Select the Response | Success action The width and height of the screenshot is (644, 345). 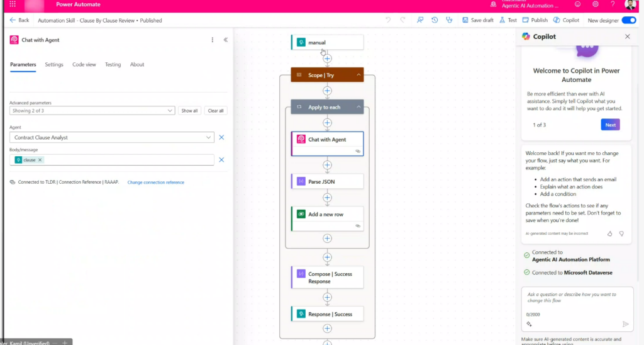(327, 314)
